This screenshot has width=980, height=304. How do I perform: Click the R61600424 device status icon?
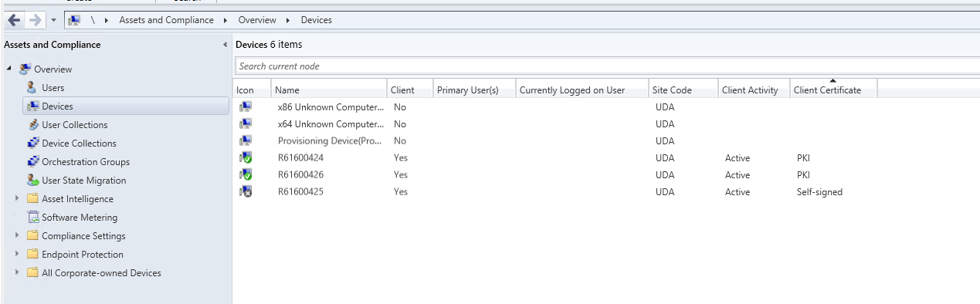tap(246, 158)
